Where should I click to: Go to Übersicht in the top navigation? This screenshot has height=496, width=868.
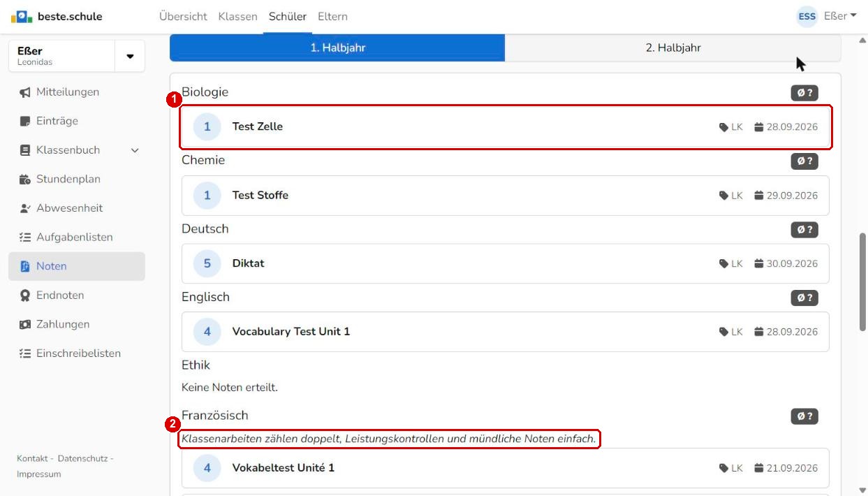pyautogui.click(x=183, y=16)
